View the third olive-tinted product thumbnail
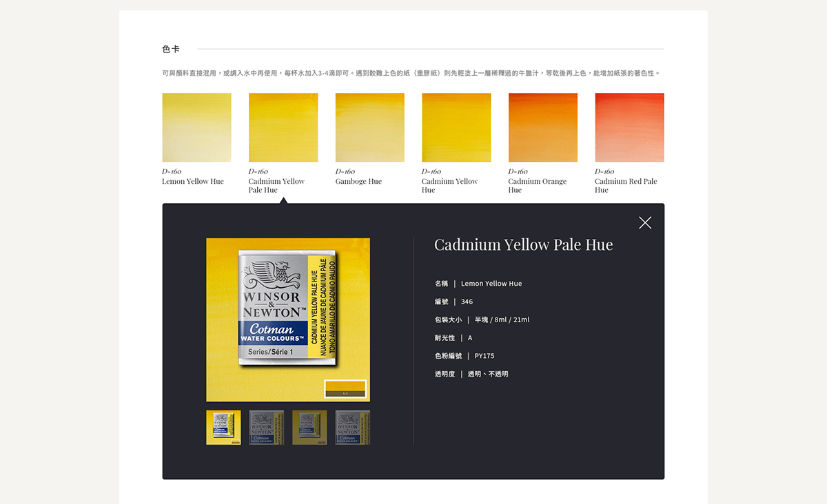Viewport: 827px width, 504px height. [309, 428]
